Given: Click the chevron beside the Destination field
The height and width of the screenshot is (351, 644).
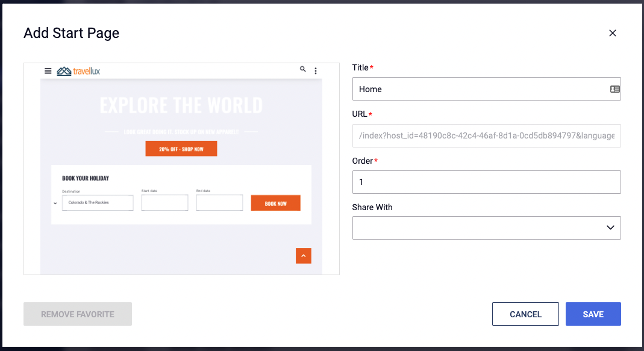Looking at the screenshot, I should [x=55, y=203].
